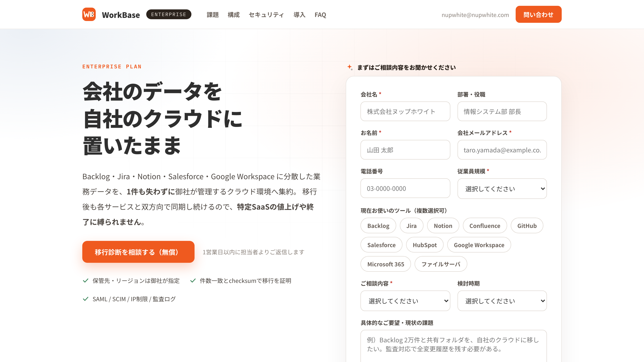Screen dimensions: 644x362
Task: Focus the お名前 input field
Action: [x=405, y=150]
